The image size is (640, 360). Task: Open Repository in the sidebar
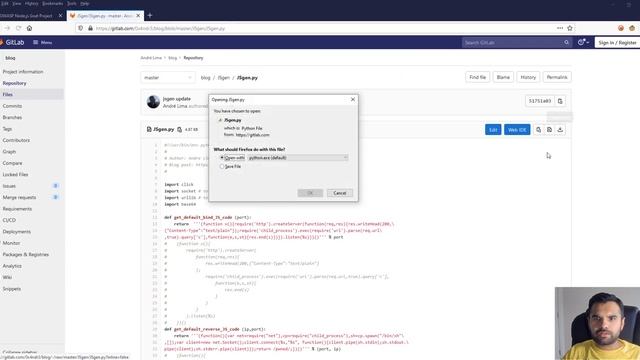tap(15, 83)
